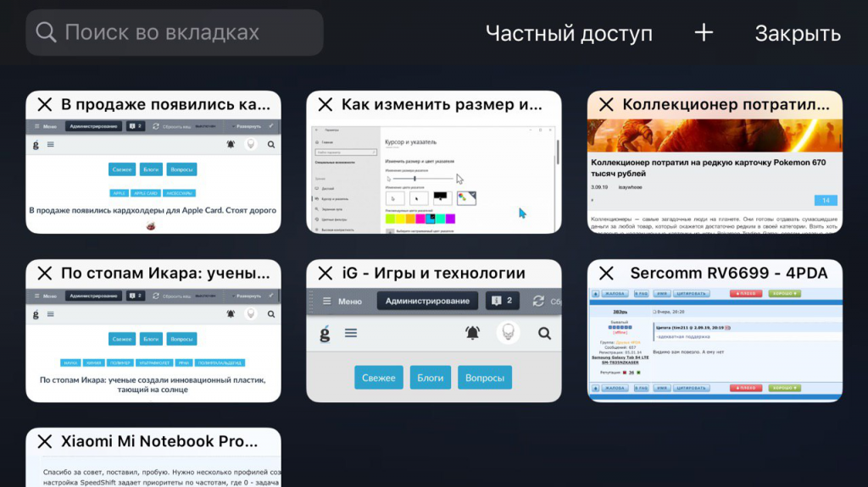Screen dimensions: 868x487
Task: Click the comment count badge 14
Action: (826, 201)
